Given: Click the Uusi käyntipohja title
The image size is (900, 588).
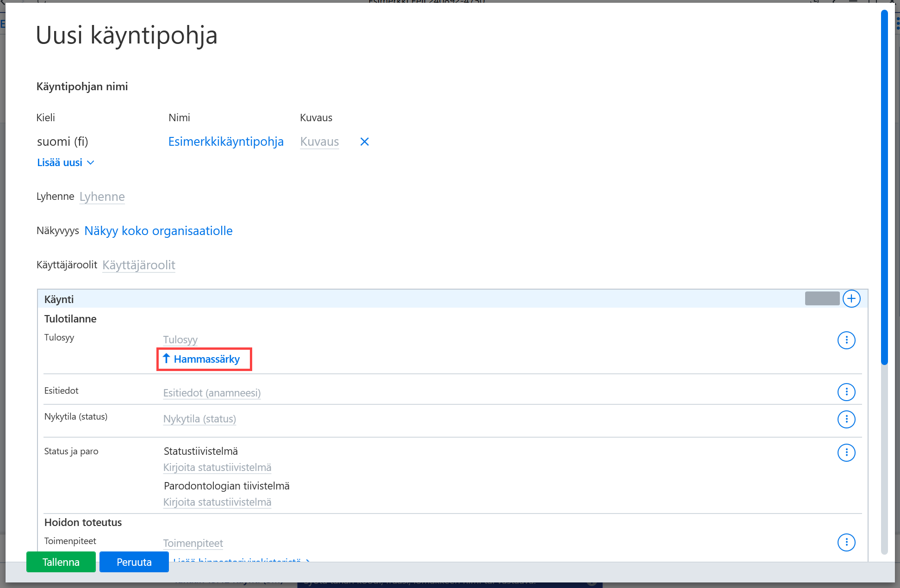Looking at the screenshot, I should (127, 35).
